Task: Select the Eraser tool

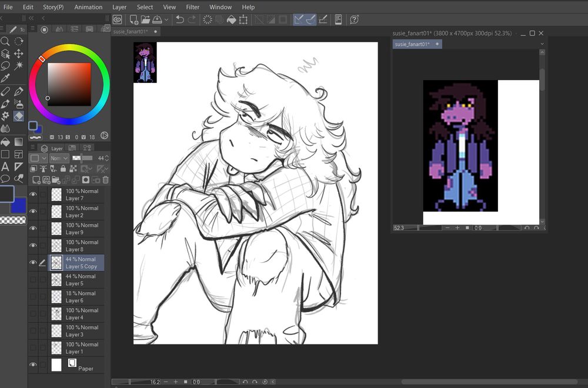Action: (19, 116)
